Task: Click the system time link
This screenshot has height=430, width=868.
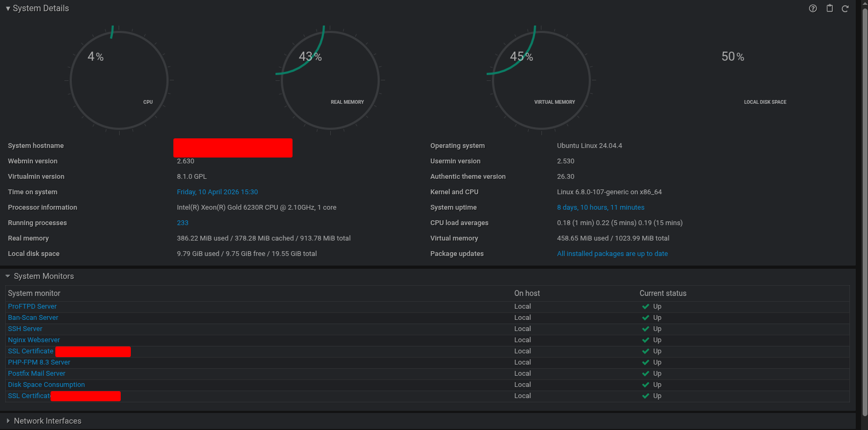Action: 217,192
